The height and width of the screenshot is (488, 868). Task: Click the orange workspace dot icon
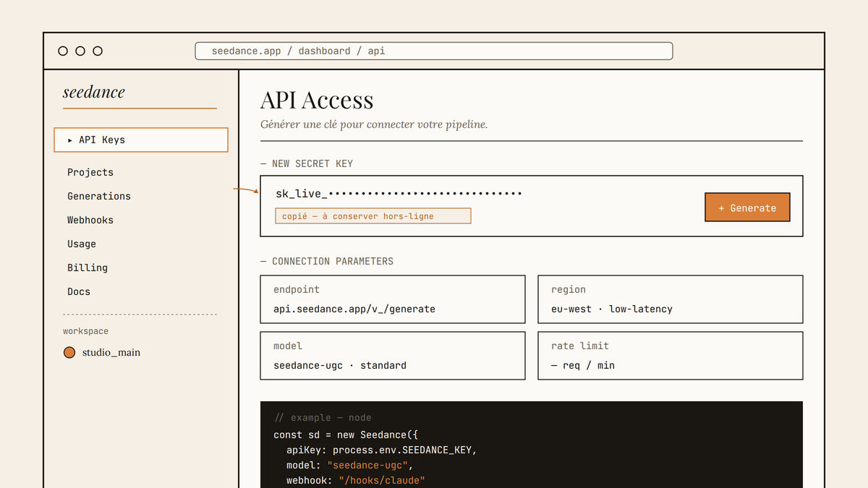[x=69, y=353]
